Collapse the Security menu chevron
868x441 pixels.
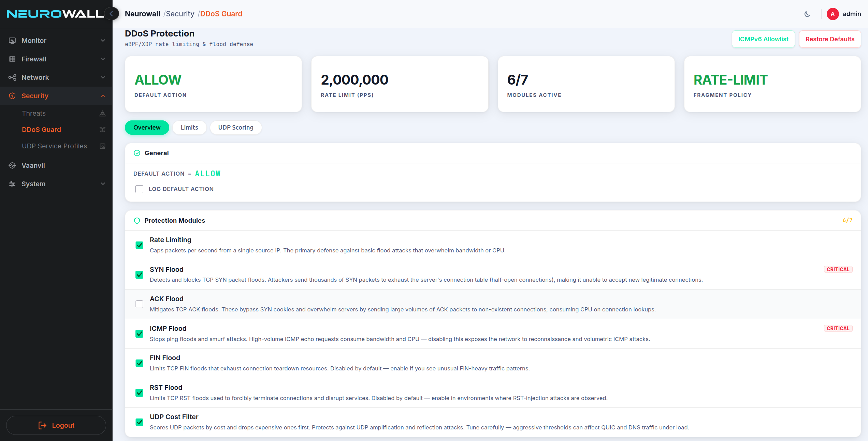(x=103, y=96)
